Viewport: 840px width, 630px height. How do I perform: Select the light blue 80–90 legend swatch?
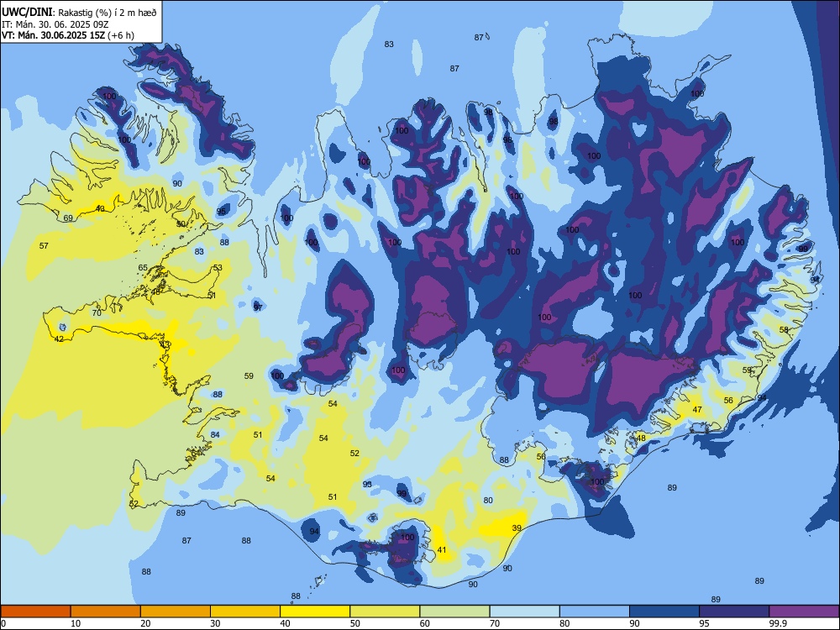tap(594, 612)
